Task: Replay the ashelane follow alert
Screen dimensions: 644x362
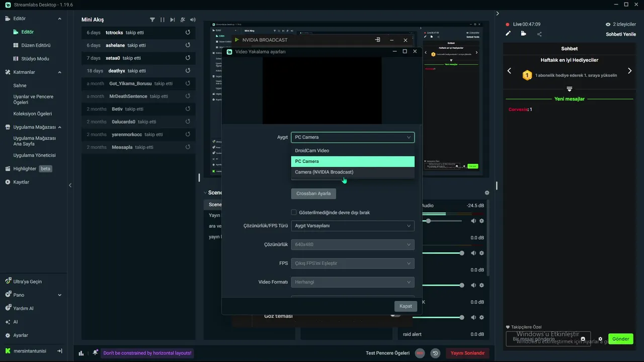Action: [x=188, y=45]
